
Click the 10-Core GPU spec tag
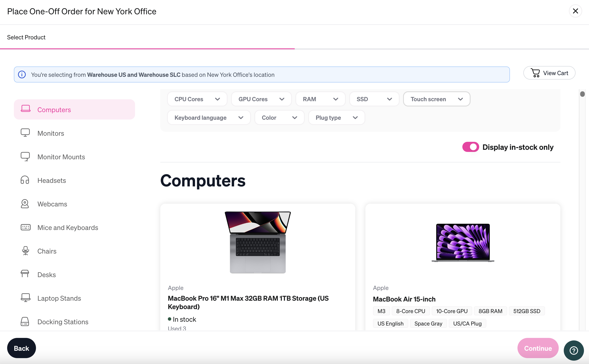pos(452,311)
